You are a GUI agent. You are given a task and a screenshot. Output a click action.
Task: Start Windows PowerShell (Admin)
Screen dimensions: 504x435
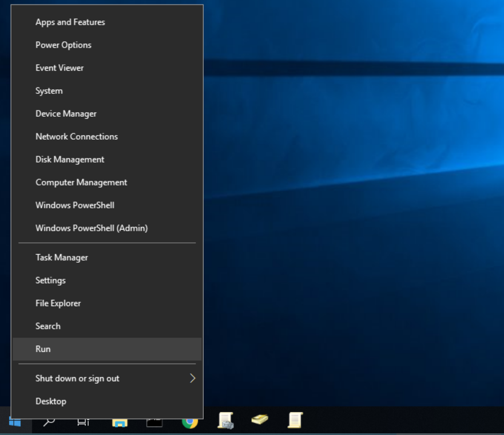click(92, 228)
